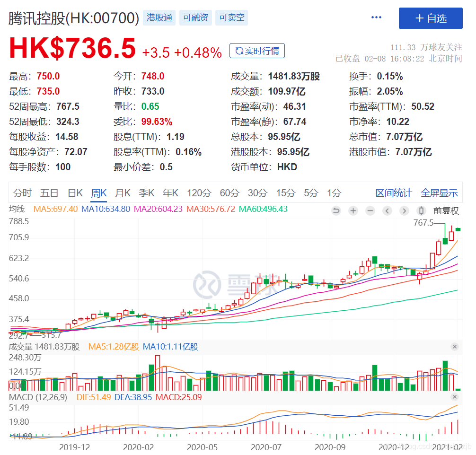Open the three-dot more options menu
476x455 pixels.
pos(377,17)
